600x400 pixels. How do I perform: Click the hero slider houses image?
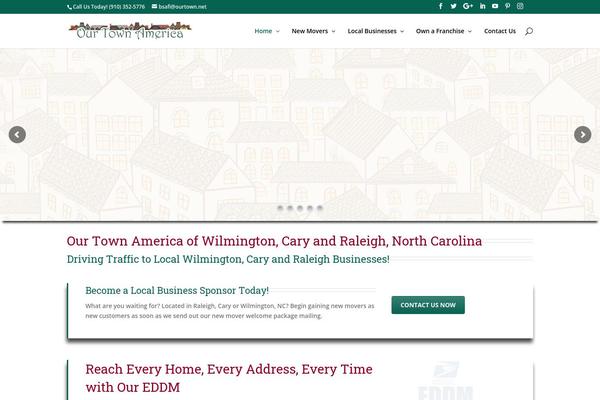300,134
